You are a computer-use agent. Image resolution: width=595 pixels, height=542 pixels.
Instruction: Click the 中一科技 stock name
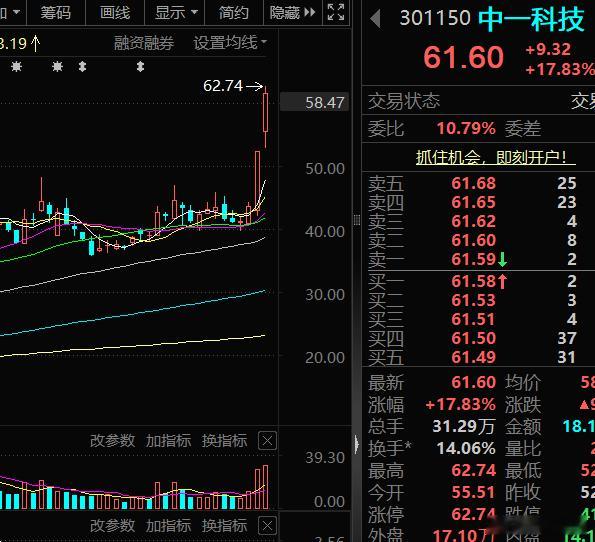(531, 19)
